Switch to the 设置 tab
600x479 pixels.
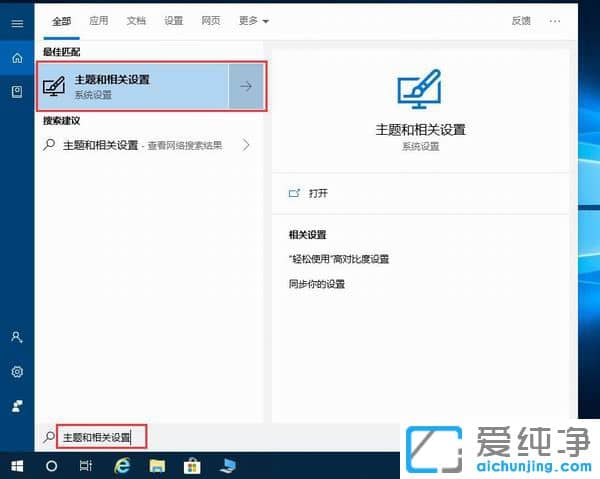173,20
